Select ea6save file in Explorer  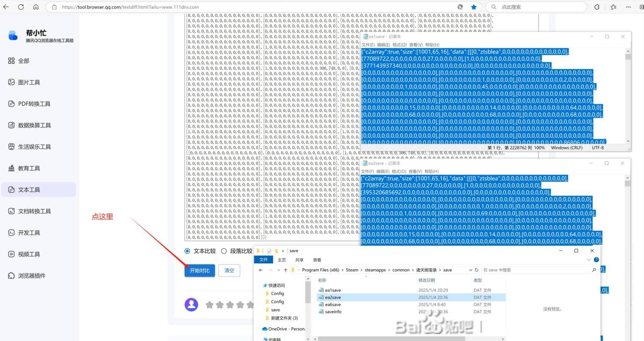pos(411,305)
